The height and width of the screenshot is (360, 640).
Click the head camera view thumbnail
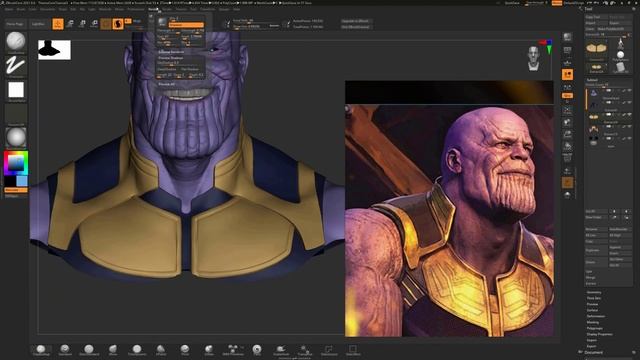533,58
